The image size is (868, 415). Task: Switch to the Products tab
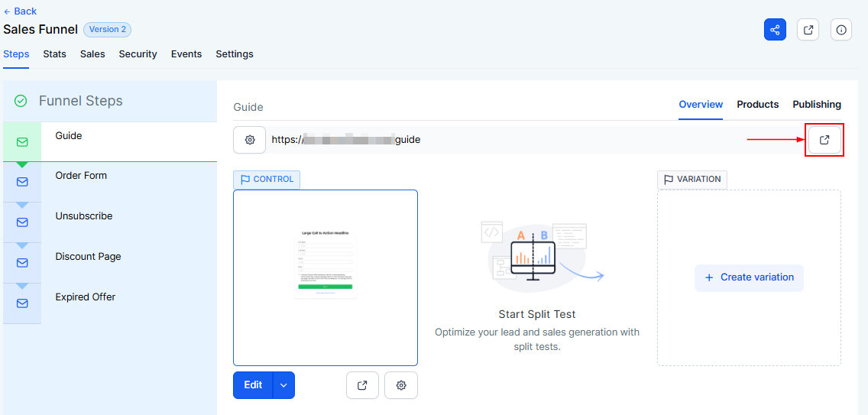coord(758,104)
